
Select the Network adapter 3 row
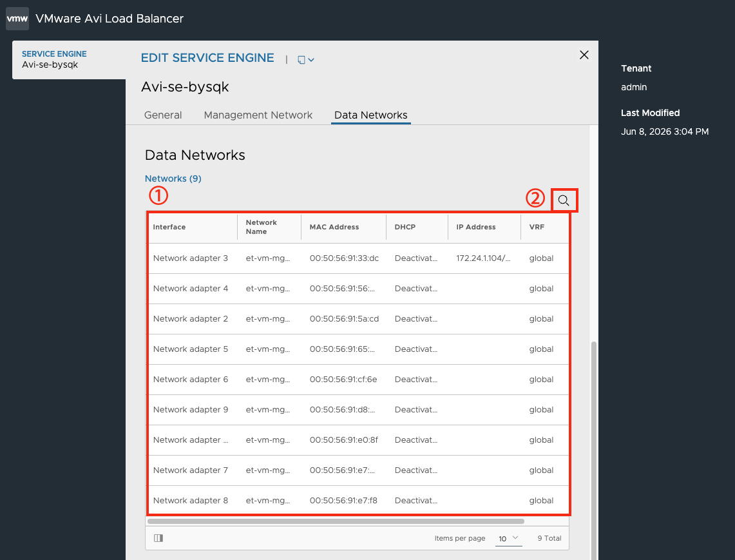[358, 258]
